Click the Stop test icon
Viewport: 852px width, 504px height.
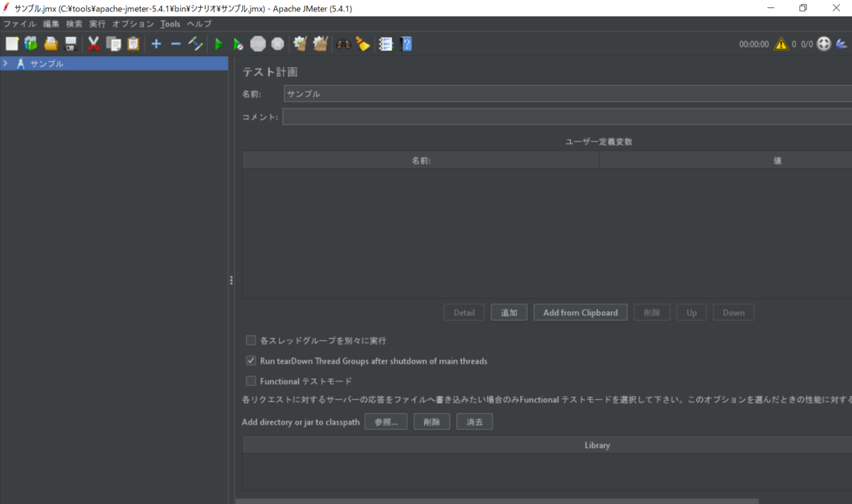257,43
